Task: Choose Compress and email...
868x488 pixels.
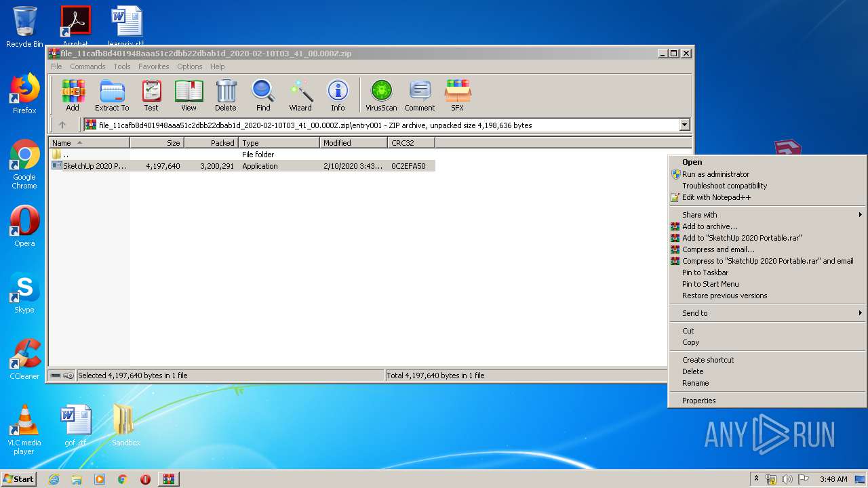Action: pos(767,249)
